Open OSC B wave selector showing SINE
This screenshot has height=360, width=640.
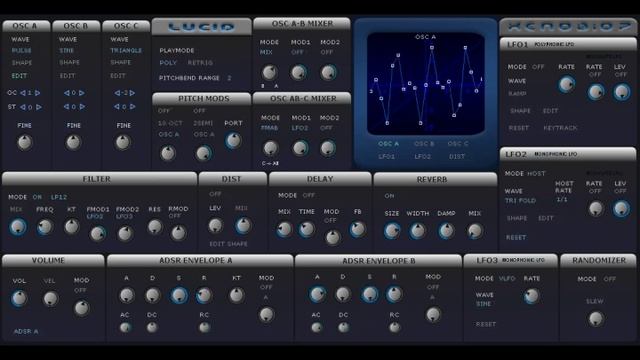click(x=67, y=51)
